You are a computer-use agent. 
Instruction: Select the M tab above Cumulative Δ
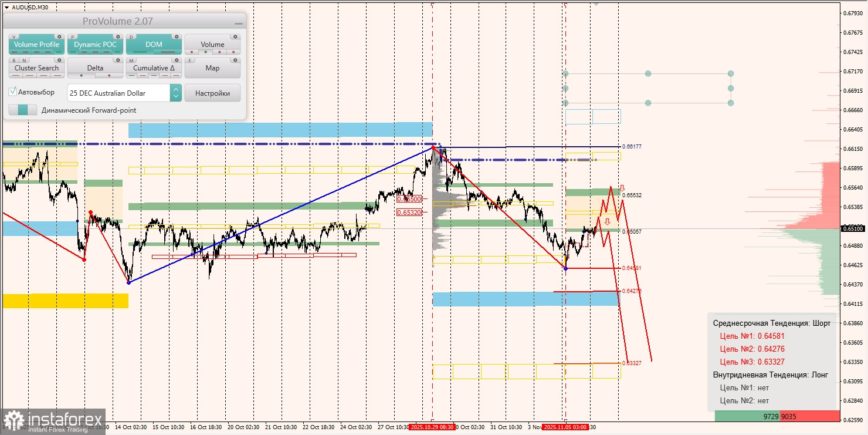click(x=131, y=60)
